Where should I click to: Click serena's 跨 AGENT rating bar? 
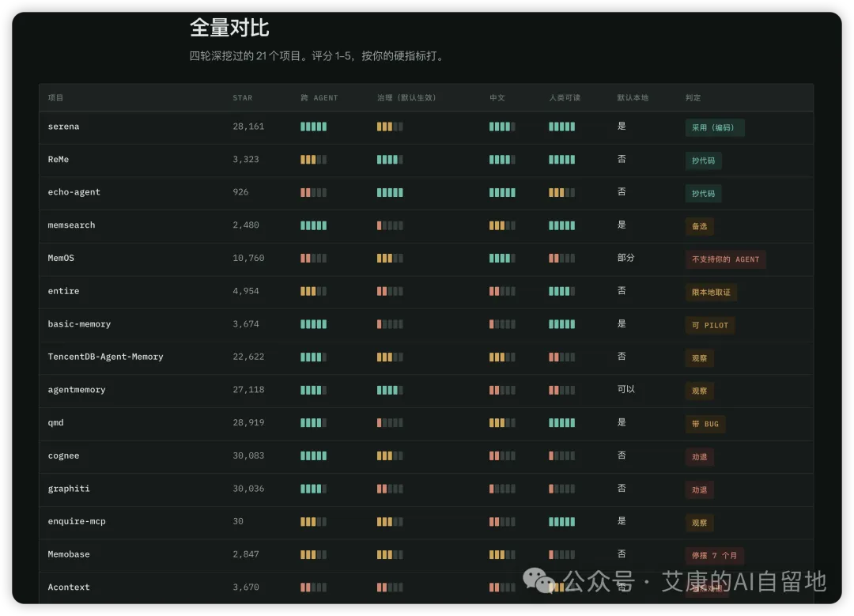click(314, 127)
